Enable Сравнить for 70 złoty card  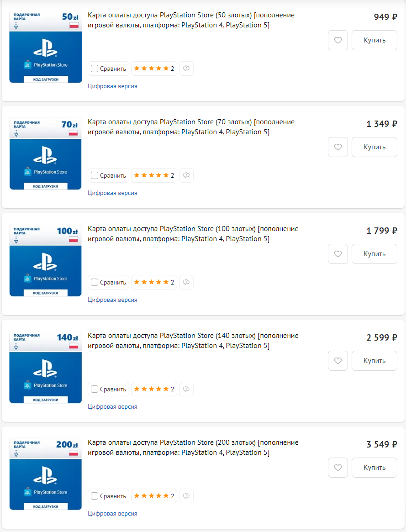(95, 175)
